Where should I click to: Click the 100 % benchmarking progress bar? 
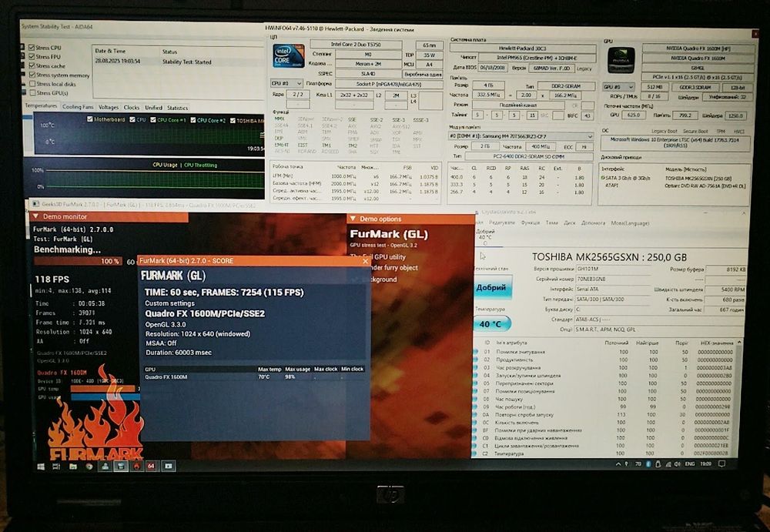click(x=78, y=261)
